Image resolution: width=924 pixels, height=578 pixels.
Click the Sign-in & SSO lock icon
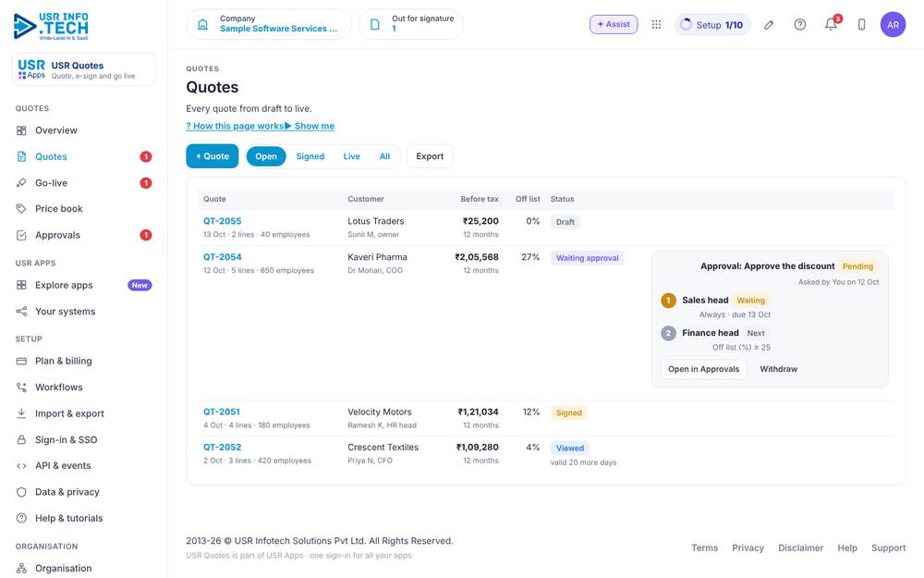click(21, 440)
